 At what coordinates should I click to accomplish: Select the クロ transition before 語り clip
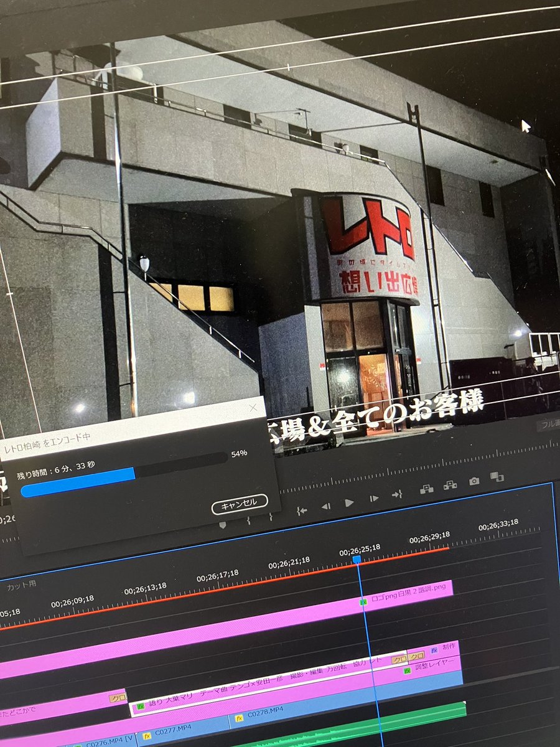(x=118, y=698)
